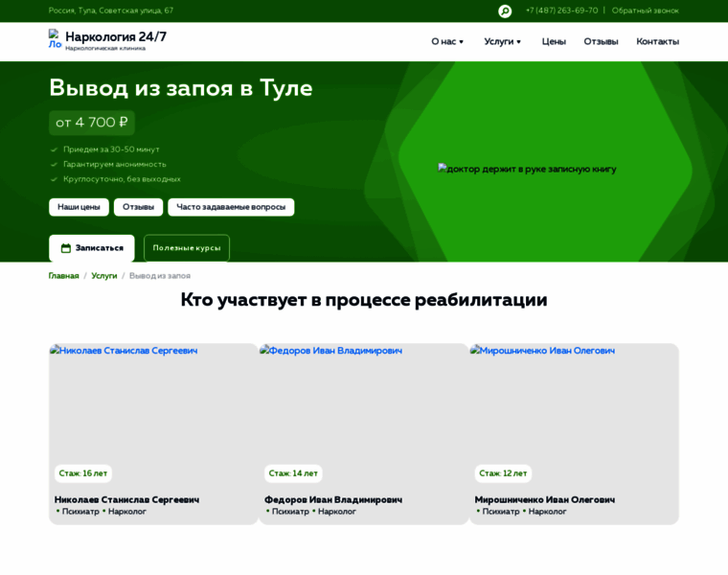Open Часто задаваемые вопросы

(x=231, y=207)
